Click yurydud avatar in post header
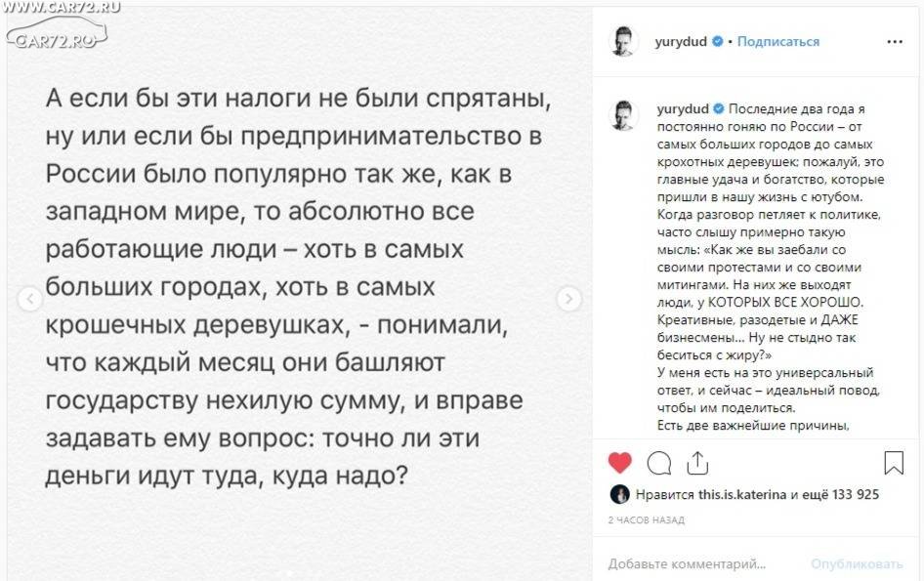The height and width of the screenshot is (581, 924). 623,41
